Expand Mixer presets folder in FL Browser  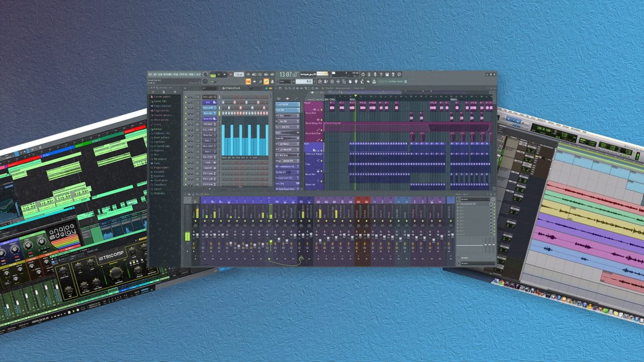point(160,120)
